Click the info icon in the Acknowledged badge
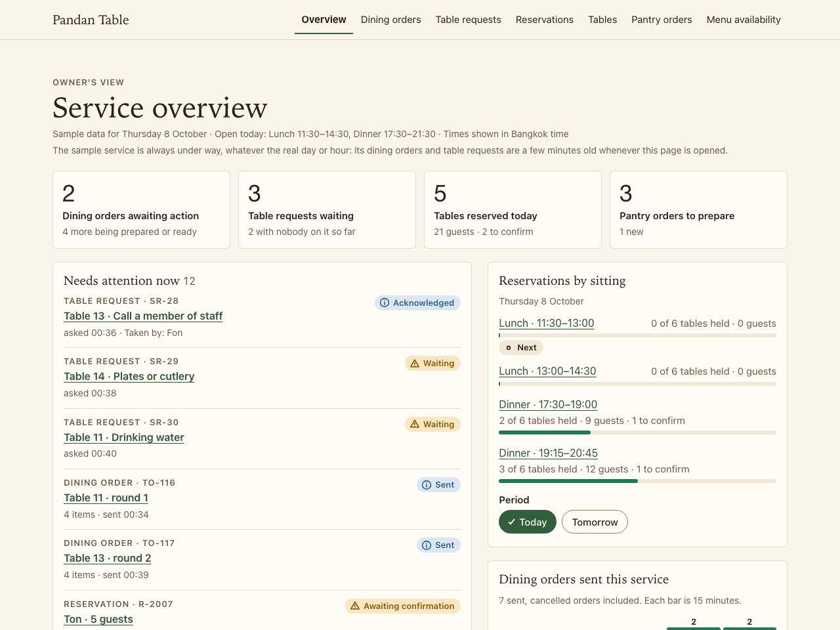This screenshot has height=630, width=840. tap(385, 303)
